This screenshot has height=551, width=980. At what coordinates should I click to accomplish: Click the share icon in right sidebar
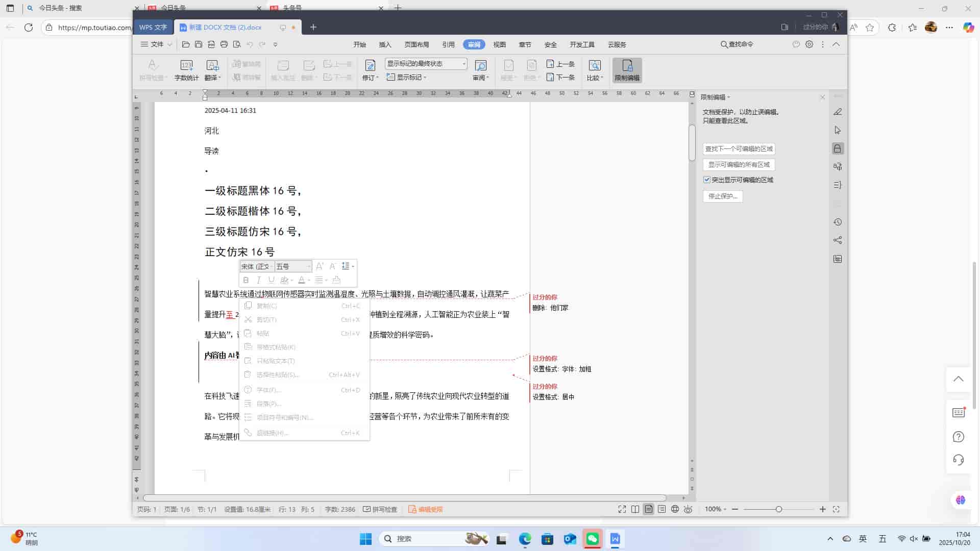[838, 240]
